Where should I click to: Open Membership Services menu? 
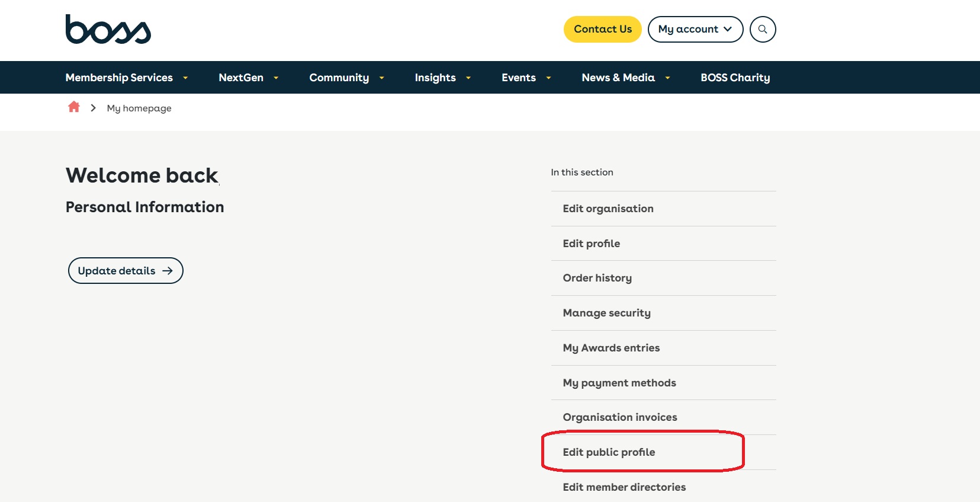(x=119, y=78)
